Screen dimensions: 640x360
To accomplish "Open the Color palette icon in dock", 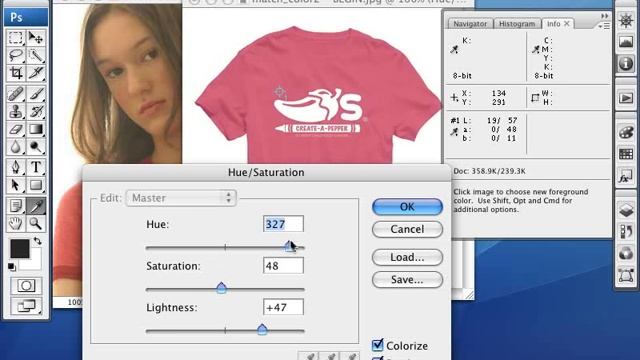I will [626, 133].
